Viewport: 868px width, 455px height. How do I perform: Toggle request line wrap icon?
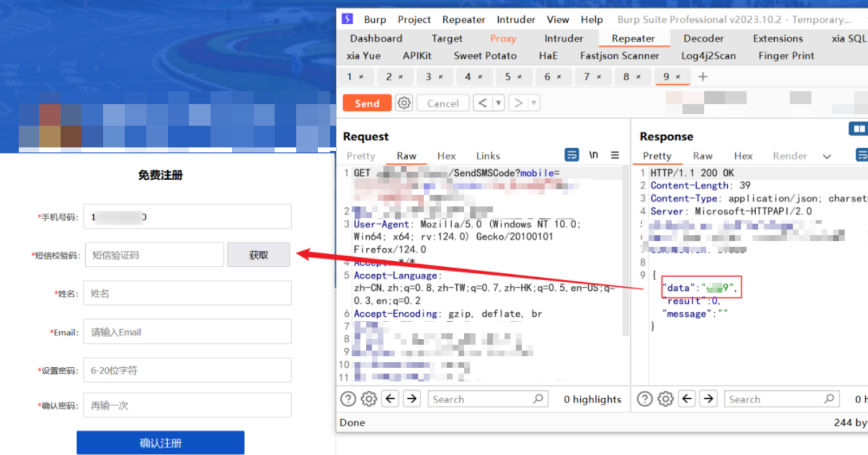(572, 156)
